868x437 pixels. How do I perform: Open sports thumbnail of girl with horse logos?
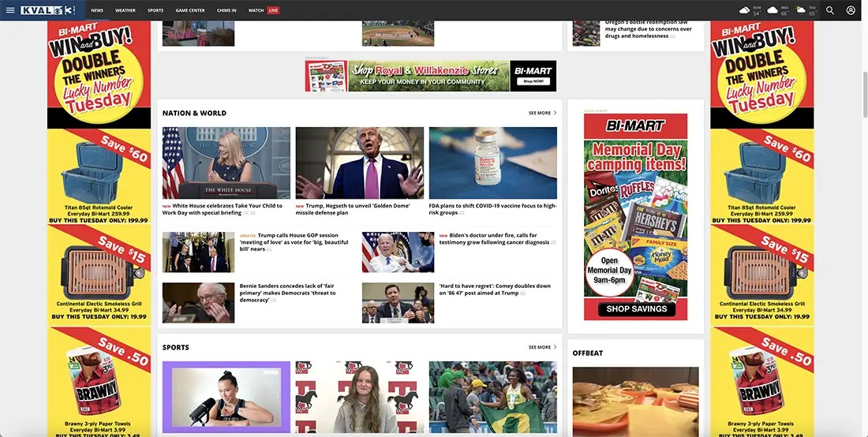(x=360, y=398)
